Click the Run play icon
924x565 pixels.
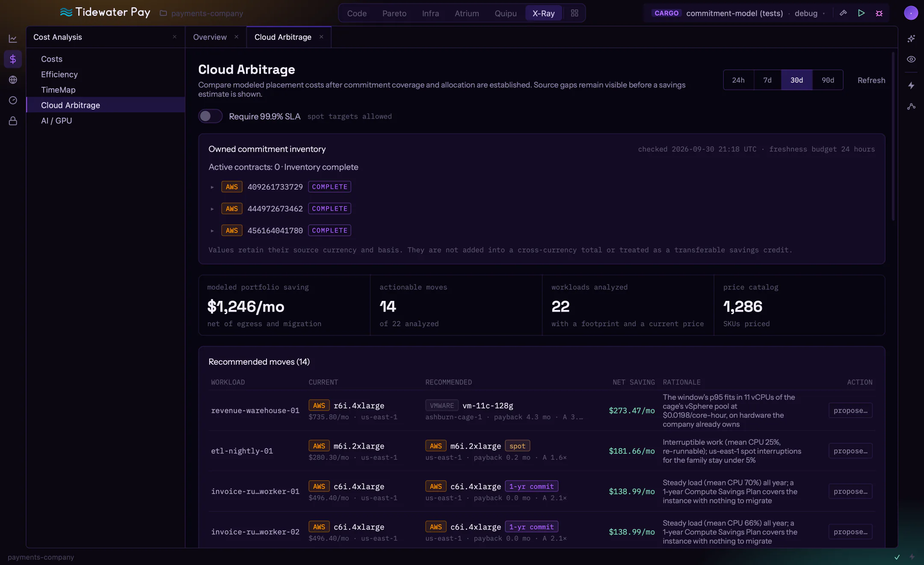[861, 13]
